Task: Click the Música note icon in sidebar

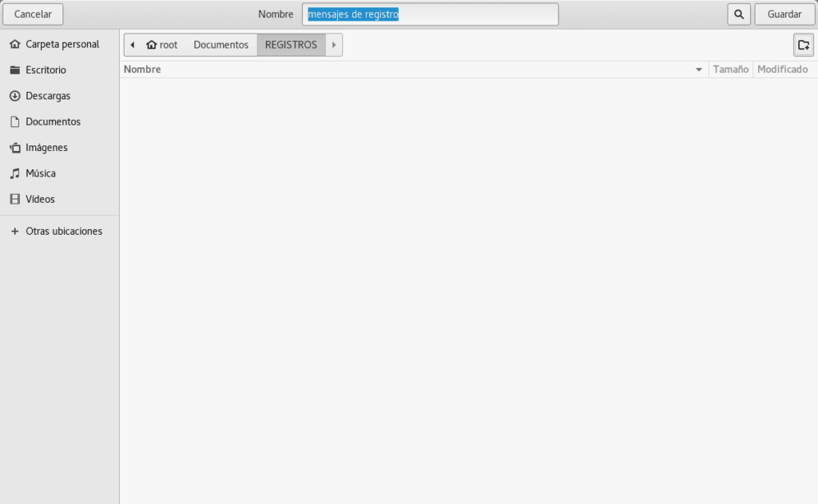Action: pos(14,173)
